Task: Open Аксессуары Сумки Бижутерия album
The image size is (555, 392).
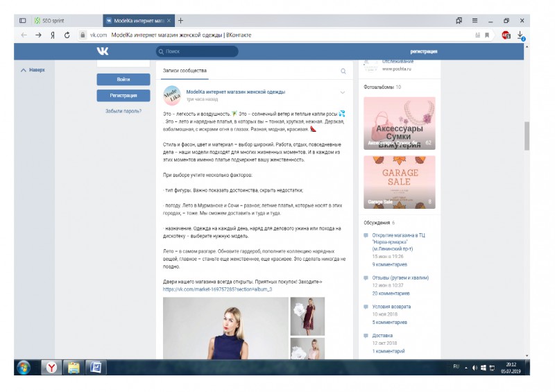Action: tap(400, 123)
